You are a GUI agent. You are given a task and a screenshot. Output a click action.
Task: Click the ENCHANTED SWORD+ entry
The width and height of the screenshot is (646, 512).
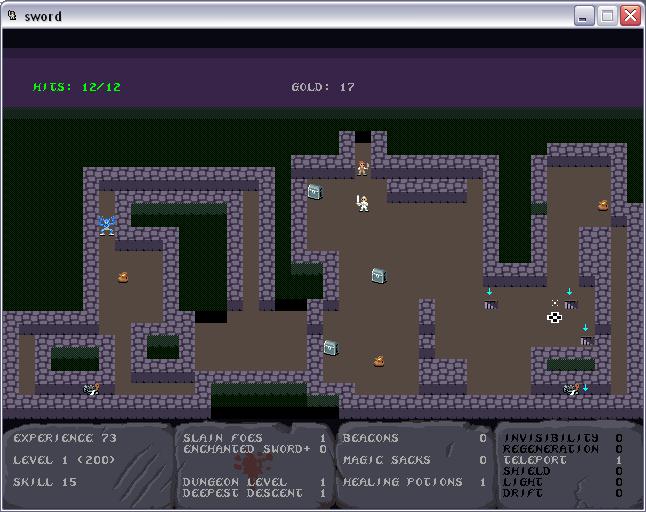pyautogui.click(x=254, y=449)
